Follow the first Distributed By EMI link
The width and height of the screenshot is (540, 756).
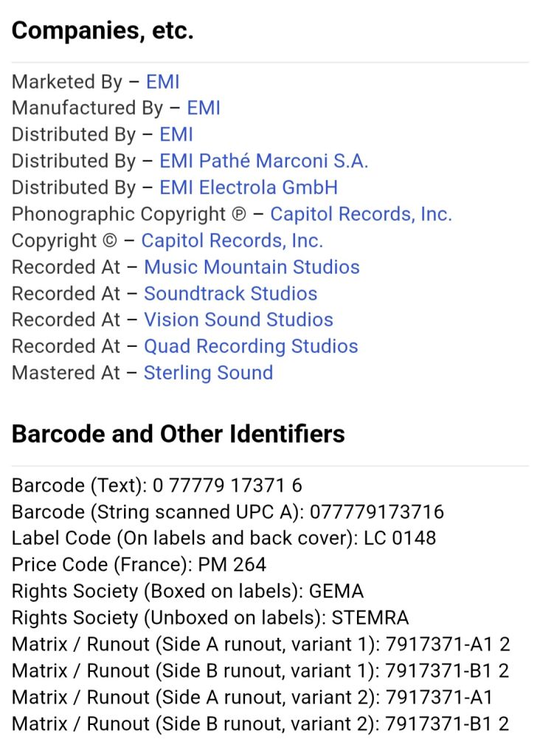(x=176, y=134)
